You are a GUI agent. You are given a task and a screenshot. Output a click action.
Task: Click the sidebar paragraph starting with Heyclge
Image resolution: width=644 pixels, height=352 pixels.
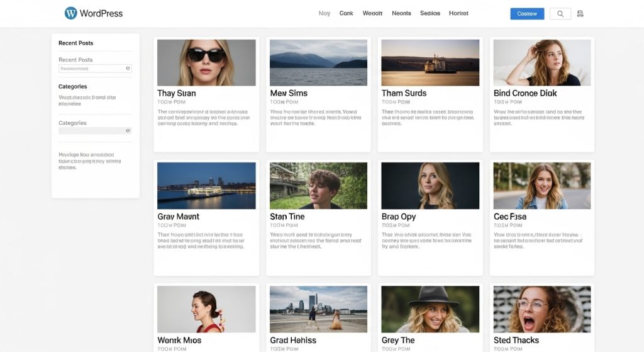tap(89, 161)
